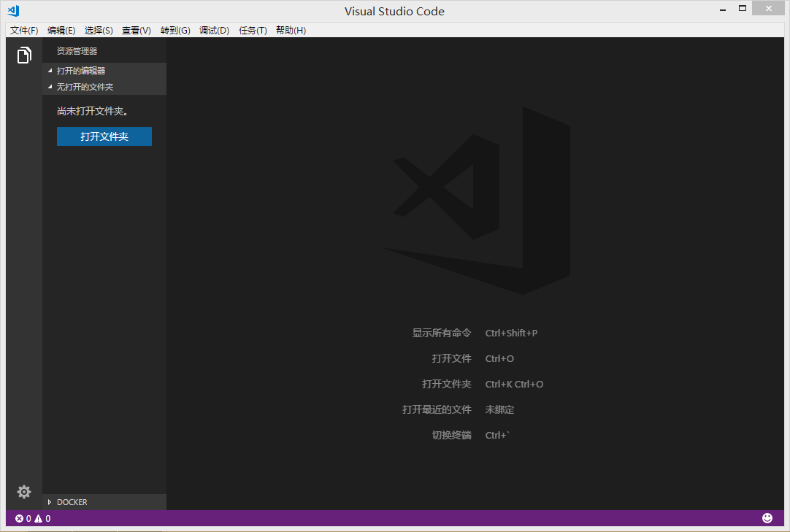Open the 选择(S) menu
The height and width of the screenshot is (532, 790).
pos(99,30)
